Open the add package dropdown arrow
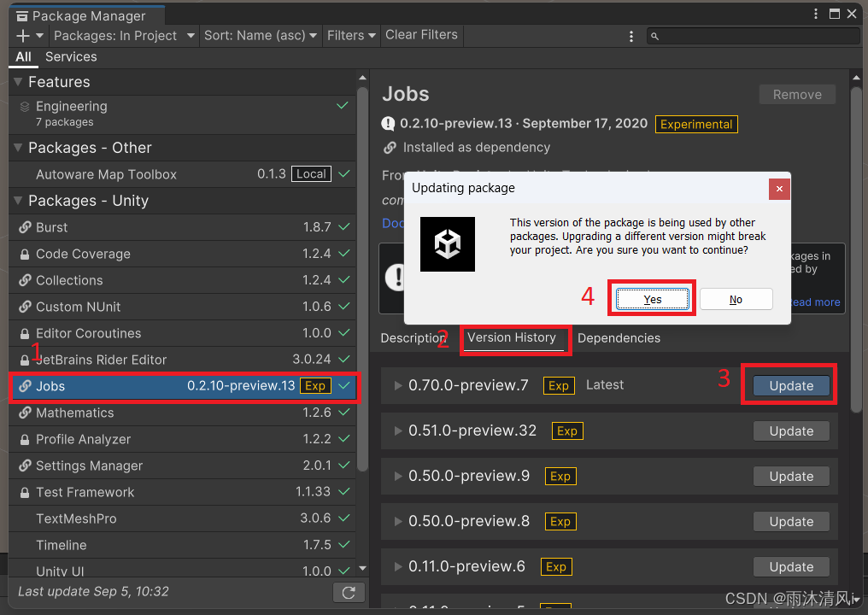Screen dimensions: 868x615 39,35
